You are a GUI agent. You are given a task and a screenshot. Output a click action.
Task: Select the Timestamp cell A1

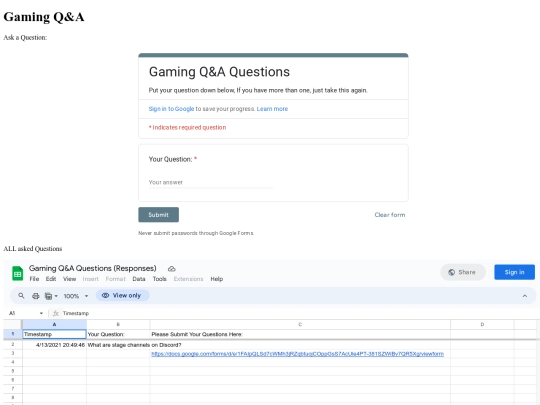point(54,334)
